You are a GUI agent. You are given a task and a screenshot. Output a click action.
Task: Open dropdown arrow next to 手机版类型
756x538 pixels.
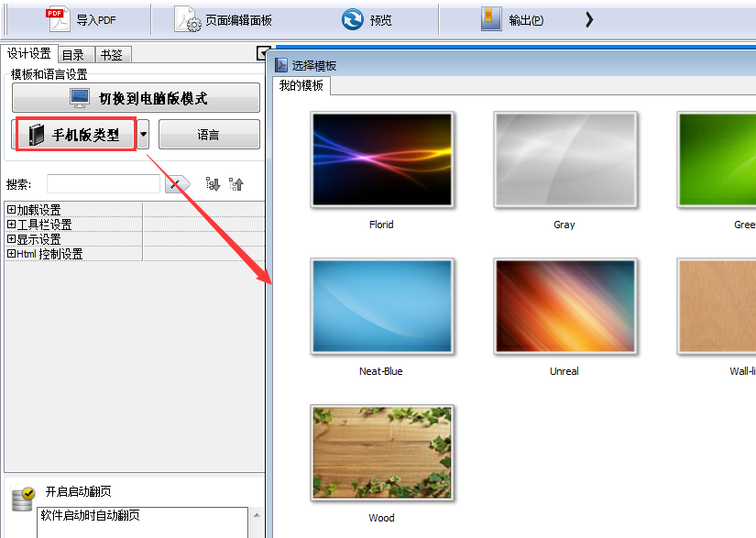tap(144, 135)
